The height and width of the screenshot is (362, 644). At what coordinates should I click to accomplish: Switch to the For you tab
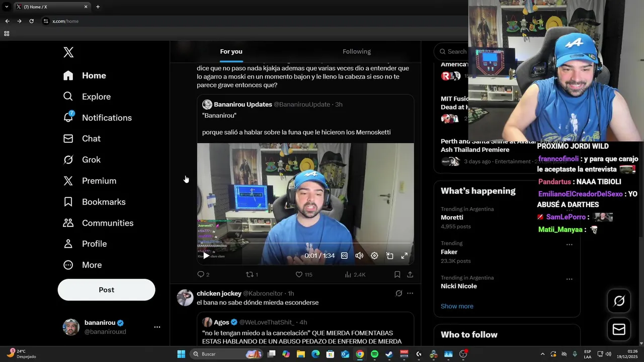pos(231,51)
